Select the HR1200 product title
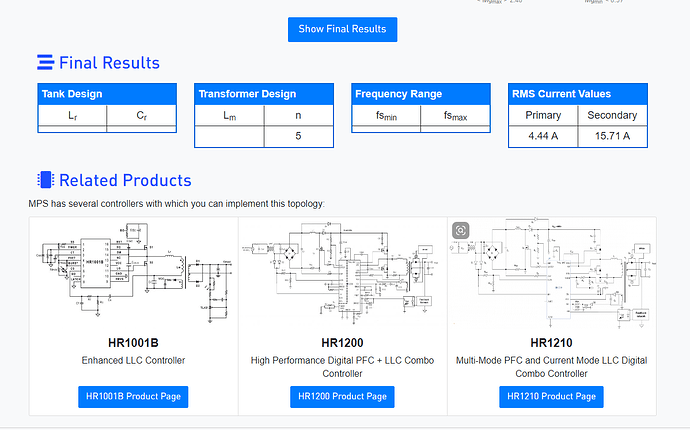 click(x=342, y=343)
